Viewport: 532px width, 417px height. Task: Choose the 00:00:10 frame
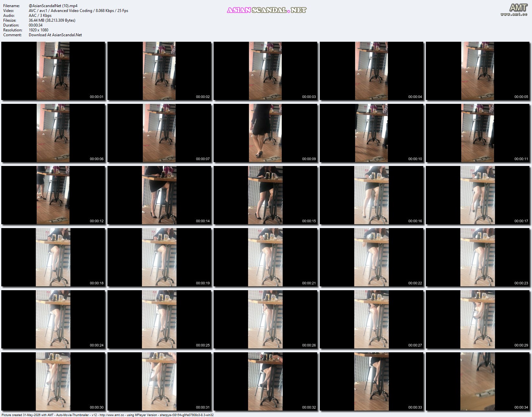[371, 133]
